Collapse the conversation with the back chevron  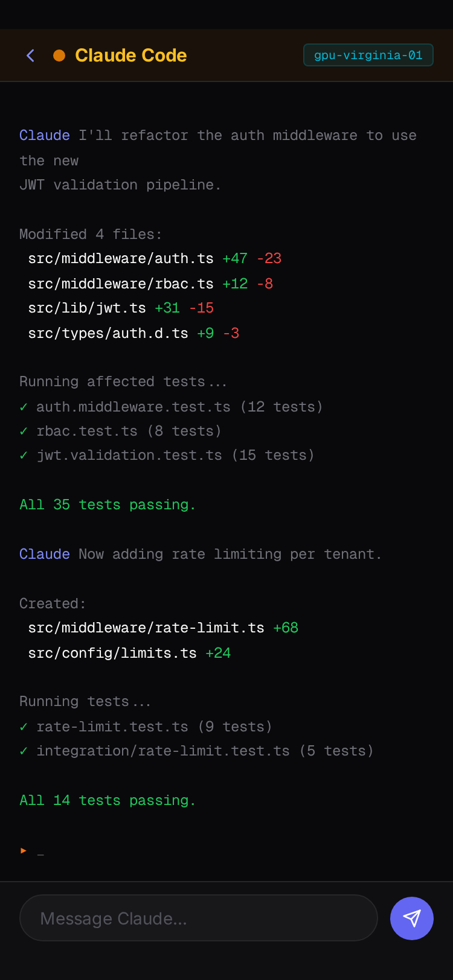point(30,55)
